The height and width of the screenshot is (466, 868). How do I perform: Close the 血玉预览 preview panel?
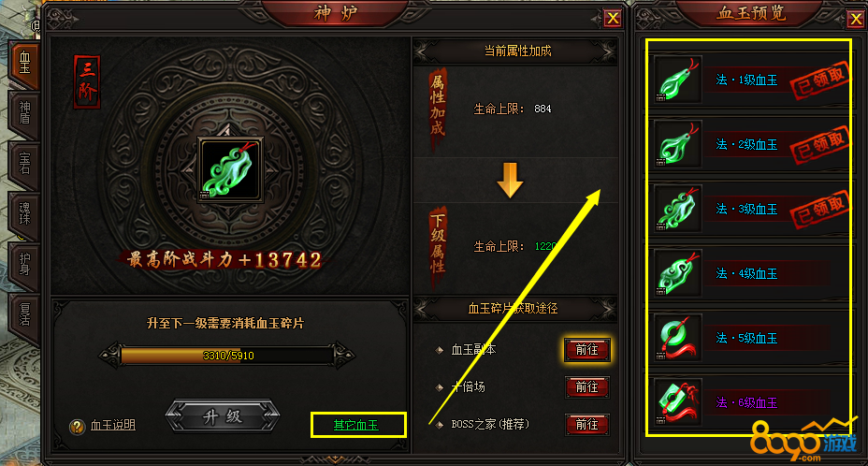[855, 20]
